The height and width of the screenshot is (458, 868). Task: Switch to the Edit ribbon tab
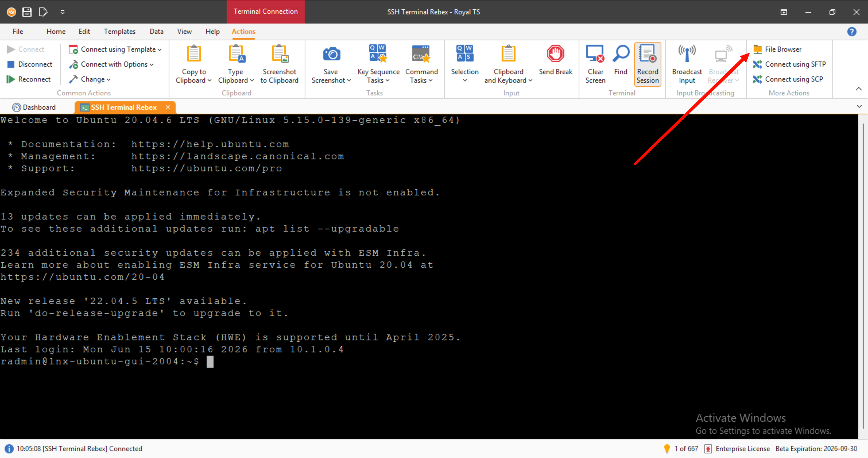pos(84,31)
